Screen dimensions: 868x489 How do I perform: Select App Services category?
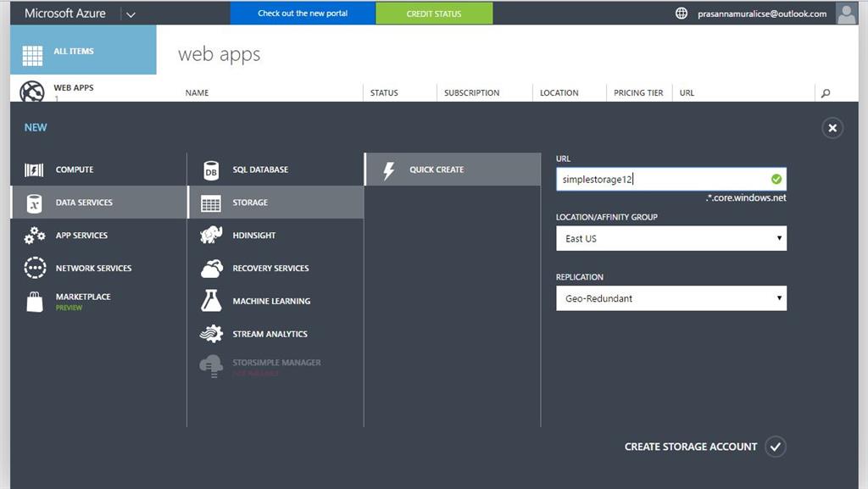(x=98, y=235)
